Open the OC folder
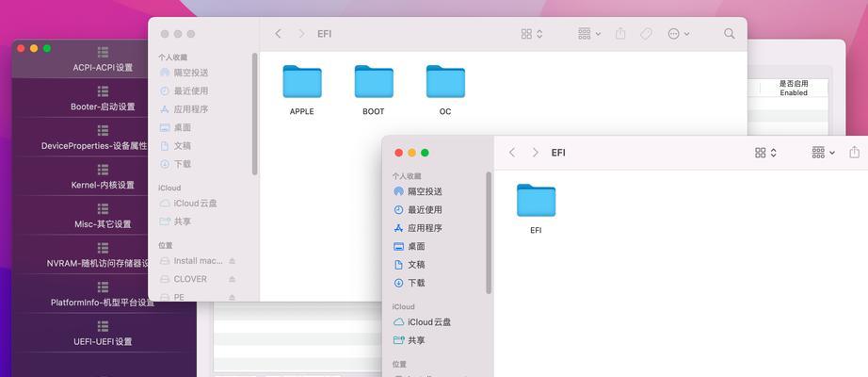868x377 pixels. click(x=445, y=90)
